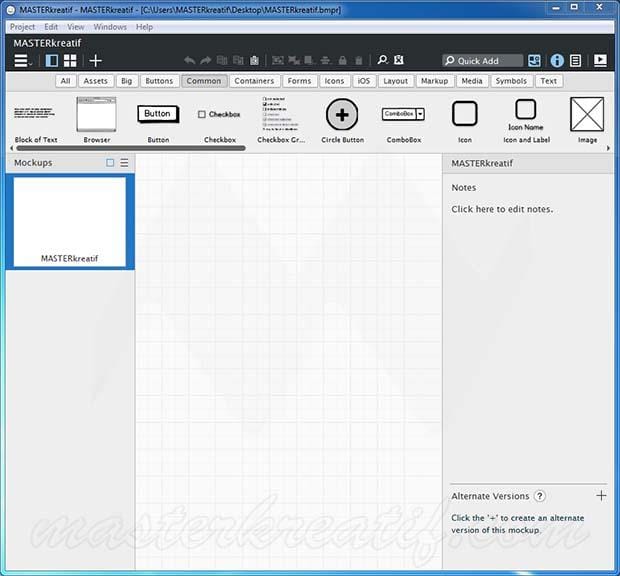Pick the Icon and Label control
The width and height of the screenshot is (620, 576).
point(526,121)
